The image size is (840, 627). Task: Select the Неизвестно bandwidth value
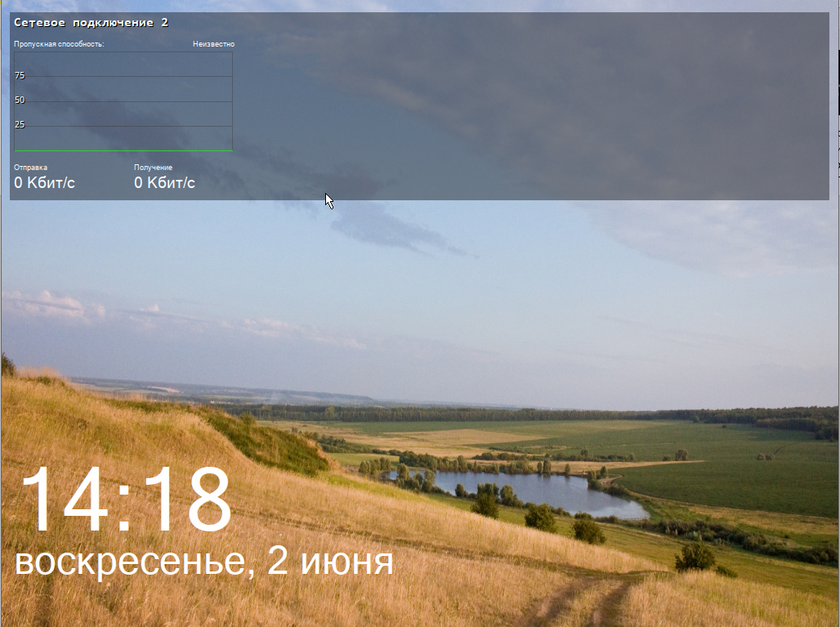tap(213, 43)
